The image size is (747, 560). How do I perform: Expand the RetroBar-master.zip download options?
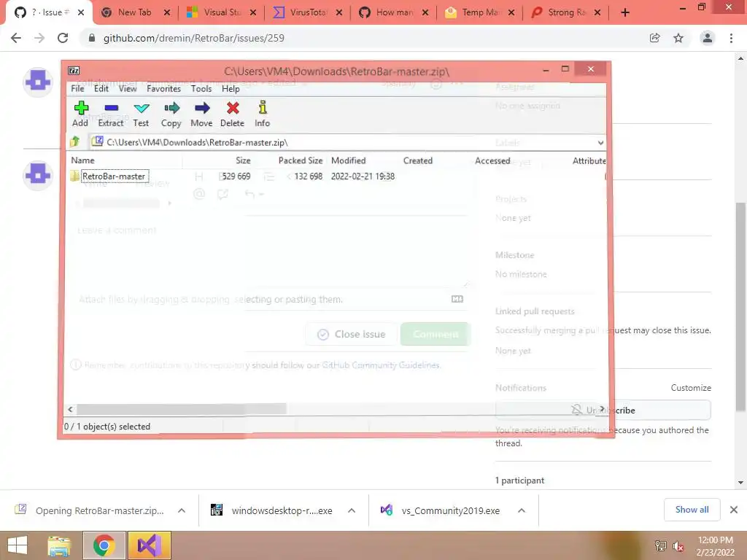tap(182, 510)
